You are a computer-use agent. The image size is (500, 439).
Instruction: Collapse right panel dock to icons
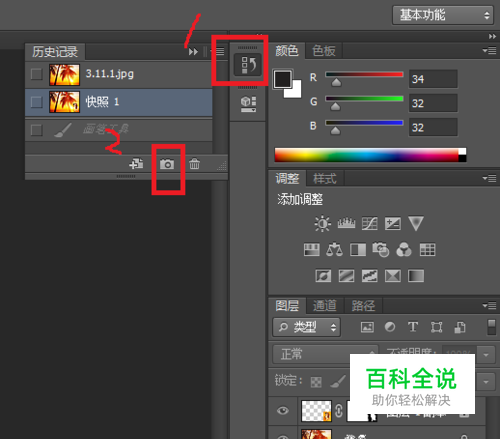492,36
